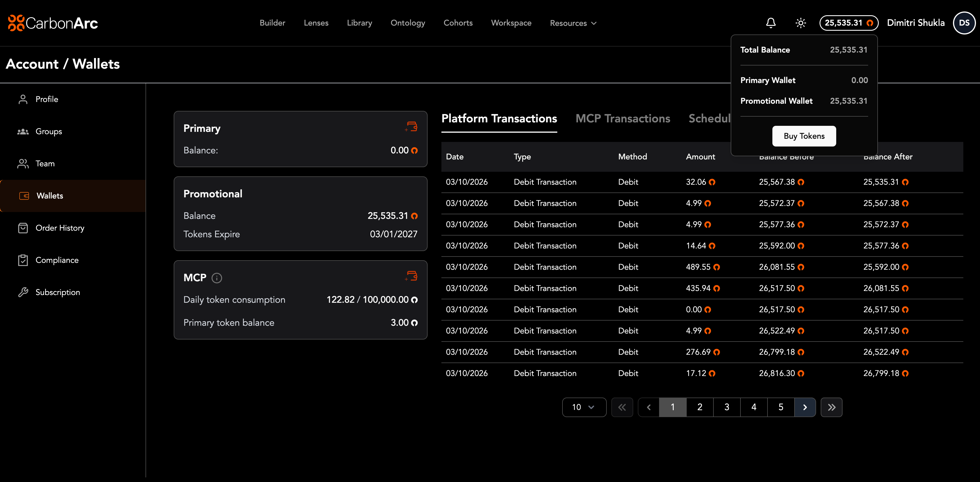
Task: Open the MCP info tooltip icon
Action: (217, 278)
